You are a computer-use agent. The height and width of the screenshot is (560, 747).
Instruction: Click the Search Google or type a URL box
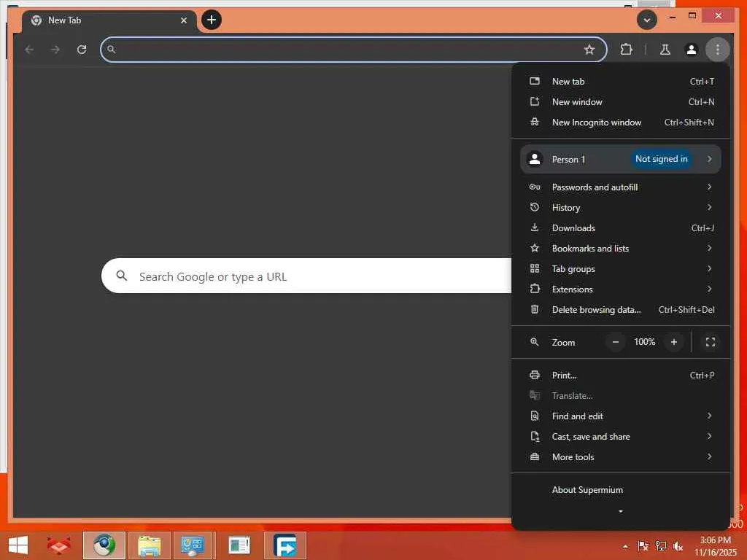point(306,276)
